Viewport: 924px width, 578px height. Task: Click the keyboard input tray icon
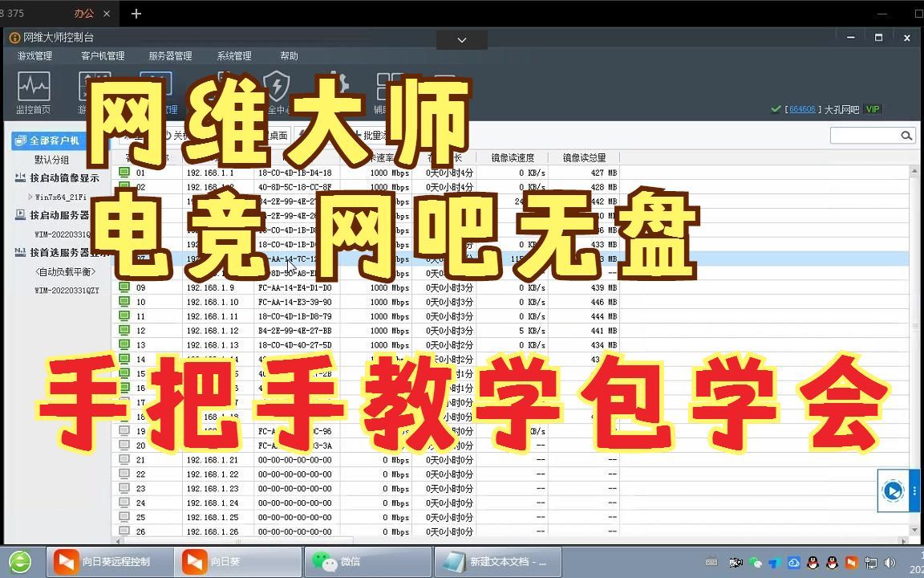pos(711,562)
